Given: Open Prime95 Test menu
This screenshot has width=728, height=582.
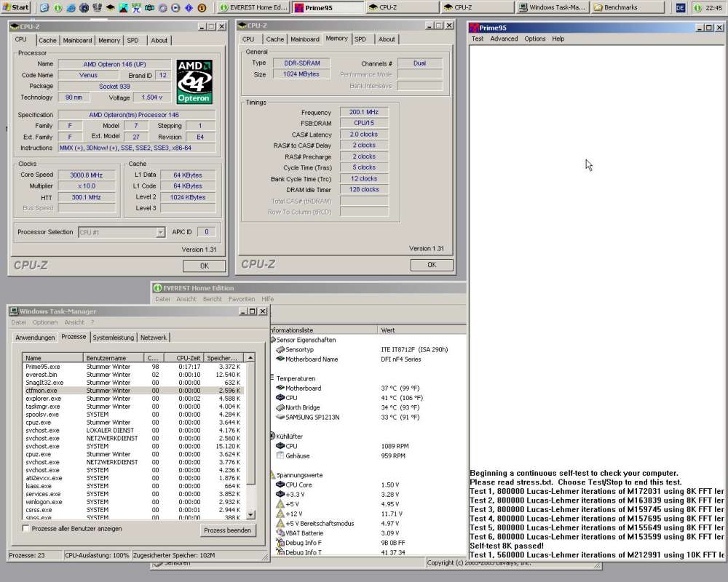Looking at the screenshot, I should (478, 39).
